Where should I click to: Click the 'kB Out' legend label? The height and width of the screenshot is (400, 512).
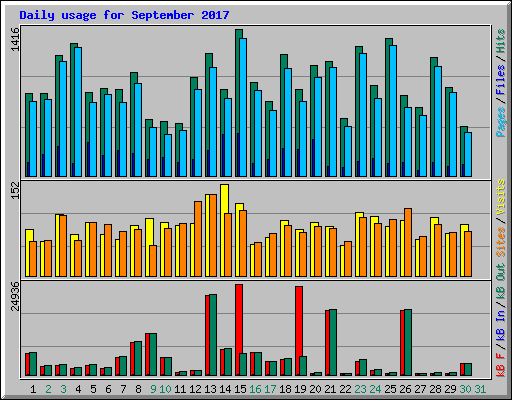coord(501,281)
